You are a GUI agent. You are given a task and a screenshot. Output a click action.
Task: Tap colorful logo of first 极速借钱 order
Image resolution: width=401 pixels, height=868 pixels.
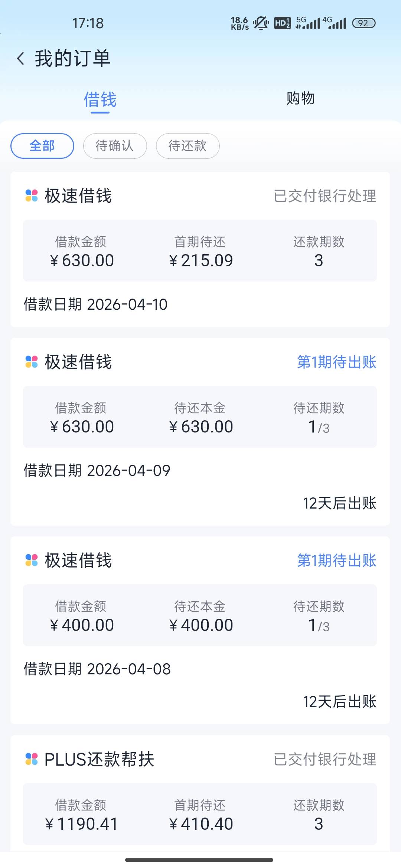coord(32,195)
